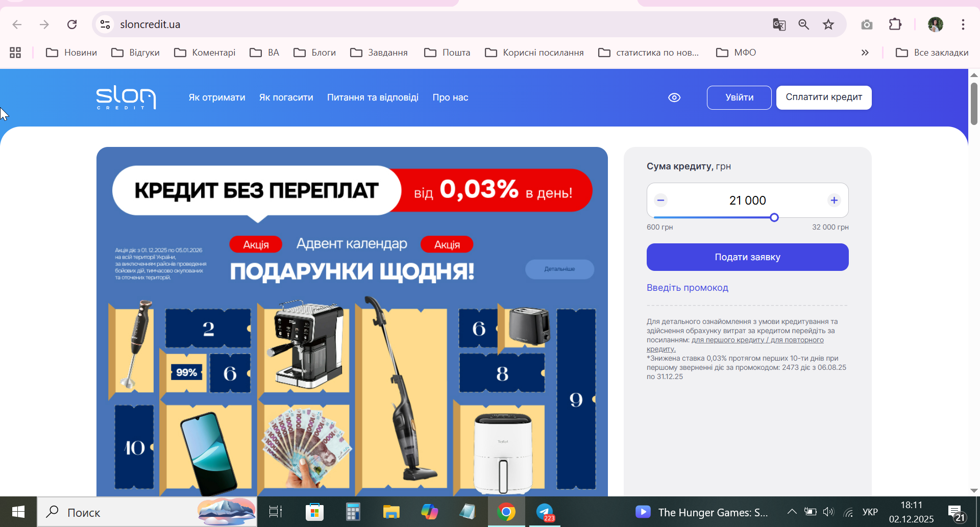Click advent calendar day 2 tile
Viewport: 980px width, 527px height.
[x=208, y=328]
